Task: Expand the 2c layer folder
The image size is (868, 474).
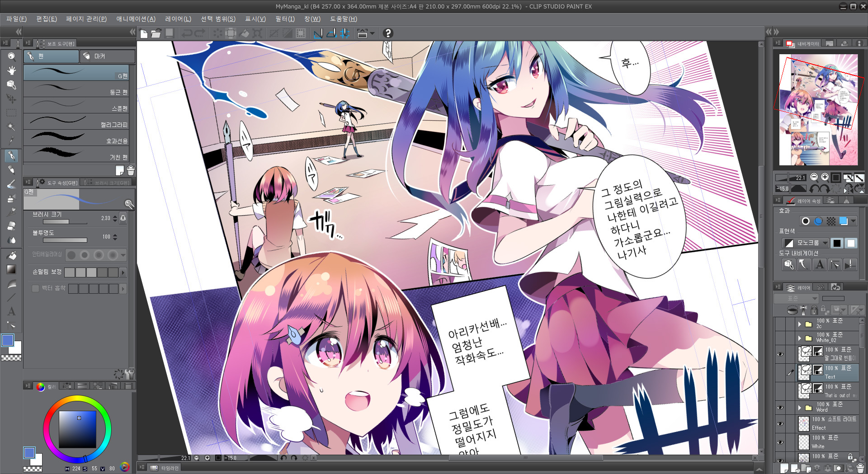Action: [x=799, y=324]
